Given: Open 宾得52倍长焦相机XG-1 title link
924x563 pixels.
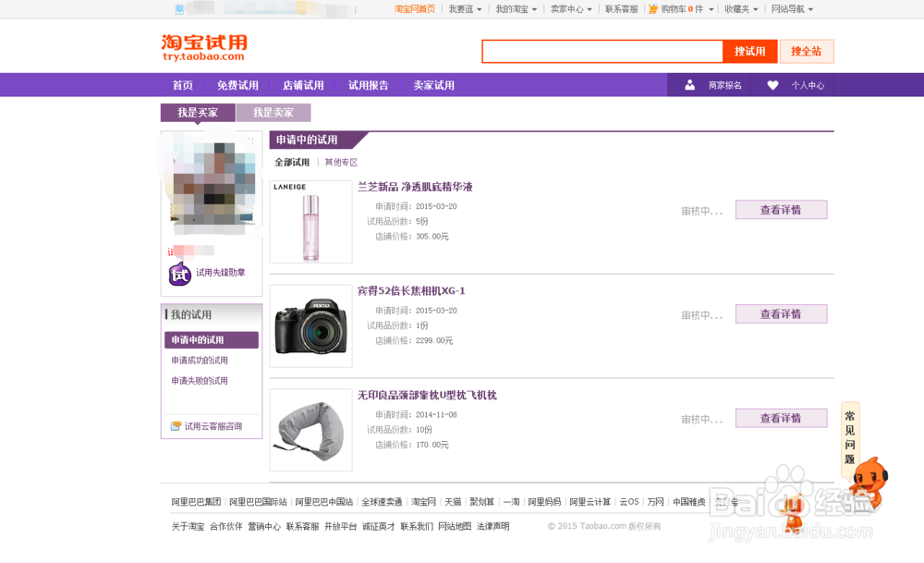Looking at the screenshot, I should pos(411,290).
